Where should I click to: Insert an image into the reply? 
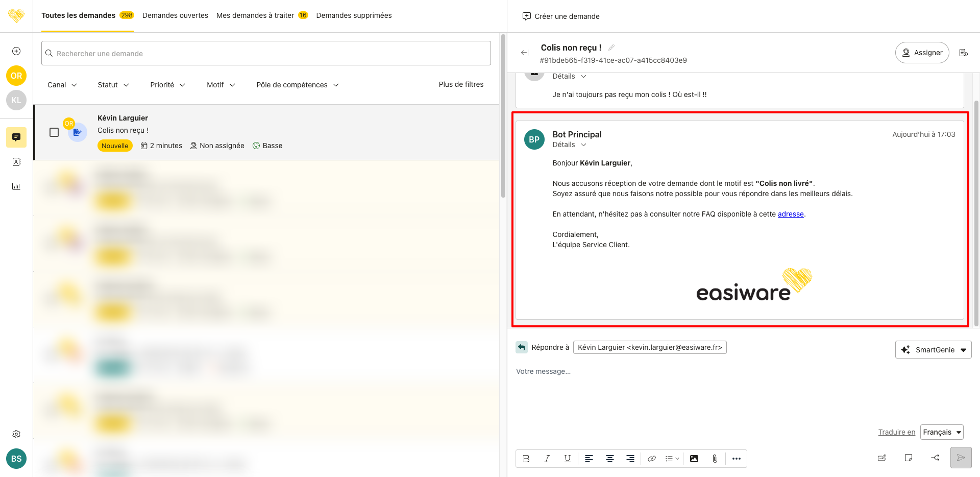(694, 459)
